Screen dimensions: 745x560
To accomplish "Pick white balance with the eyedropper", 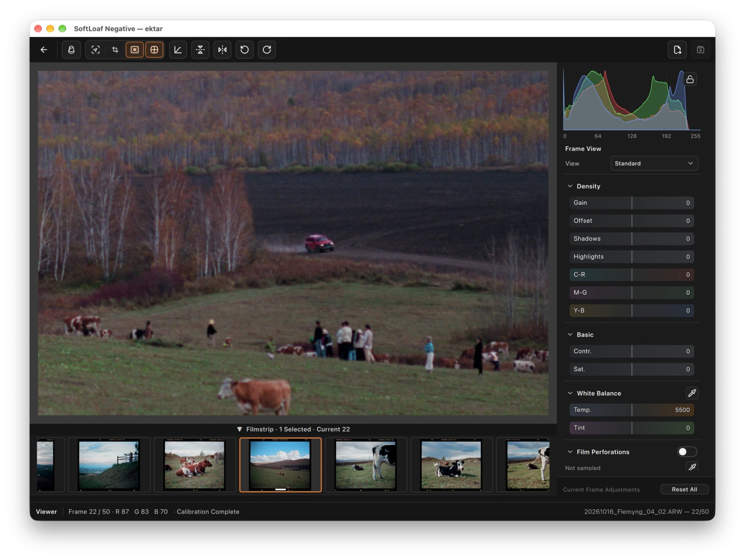I will click(692, 393).
